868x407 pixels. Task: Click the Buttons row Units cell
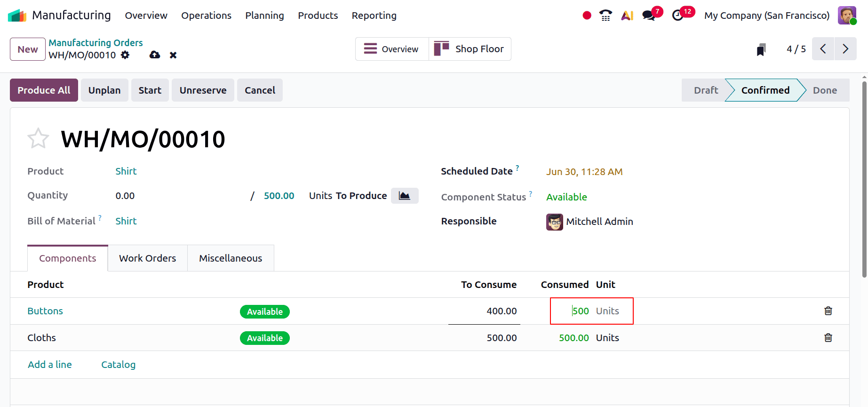607,311
